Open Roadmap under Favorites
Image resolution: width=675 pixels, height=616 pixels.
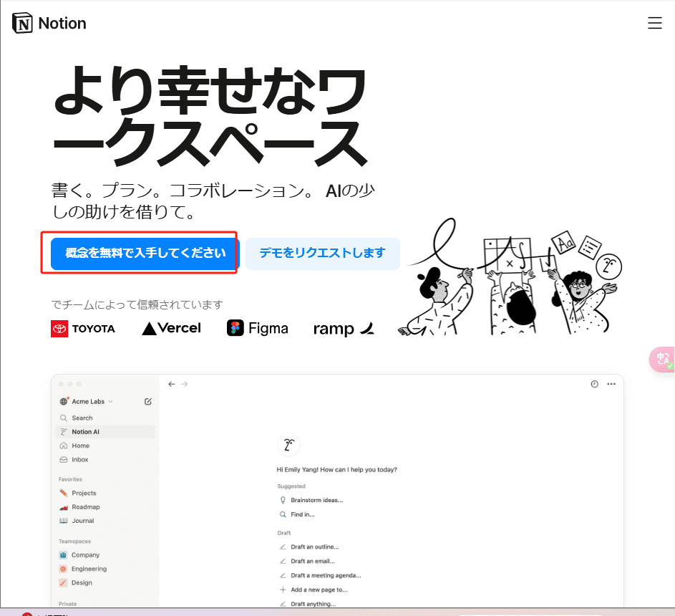[105, 507]
